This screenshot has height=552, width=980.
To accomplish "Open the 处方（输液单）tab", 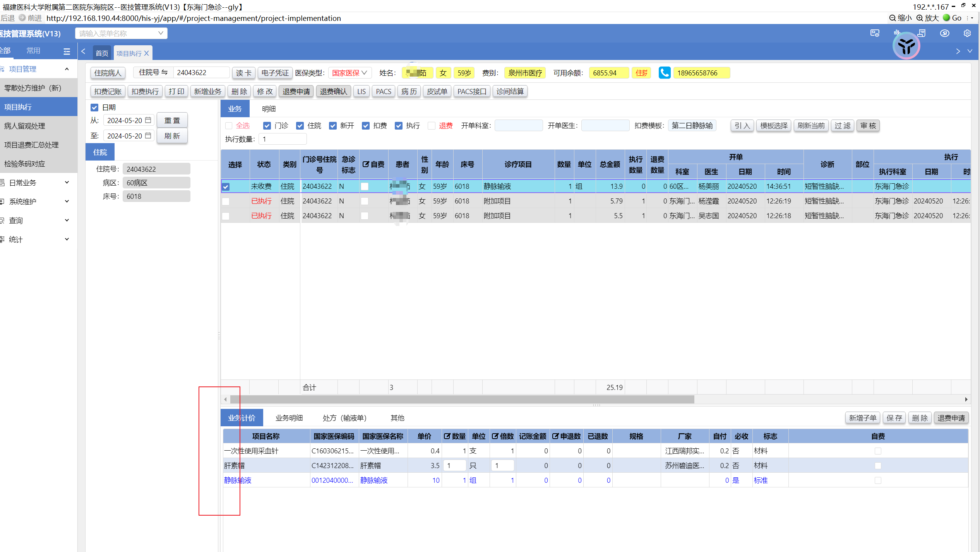I will pyautogui.click(x=344, y=418).
